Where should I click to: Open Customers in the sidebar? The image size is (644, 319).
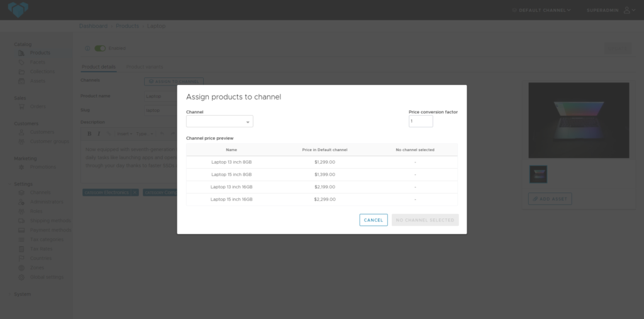pos(42,132)
